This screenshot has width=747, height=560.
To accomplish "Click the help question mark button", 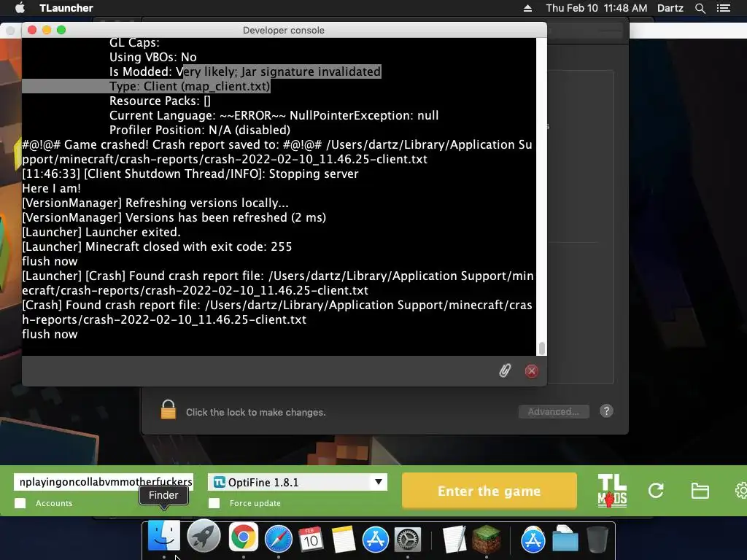I will (x=606, y=411).
